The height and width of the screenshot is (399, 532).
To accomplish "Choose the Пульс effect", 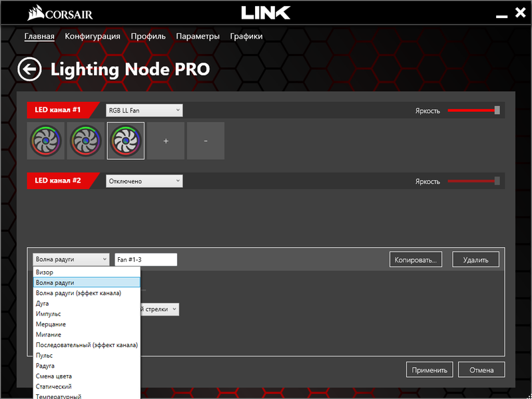I will 87,355.
